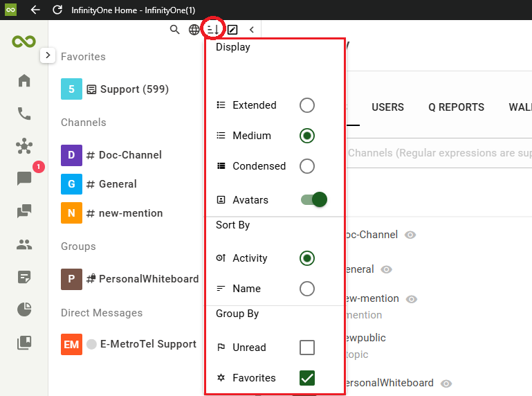Go back using the title bar arrow
Image resolution: width=532 pixels, height=396 pixels.
pyautogui.click(x=35, y=10)
